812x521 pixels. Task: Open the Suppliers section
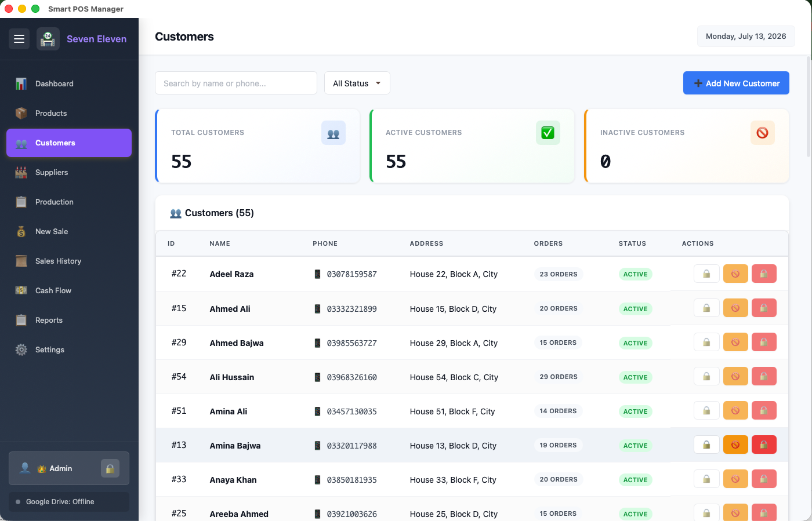point(69,172)
